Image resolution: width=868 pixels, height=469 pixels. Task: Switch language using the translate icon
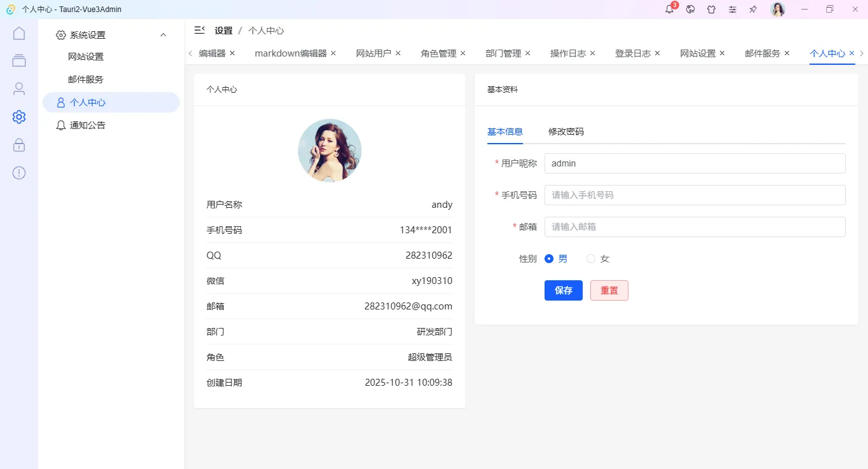click(x=690, y=9)
